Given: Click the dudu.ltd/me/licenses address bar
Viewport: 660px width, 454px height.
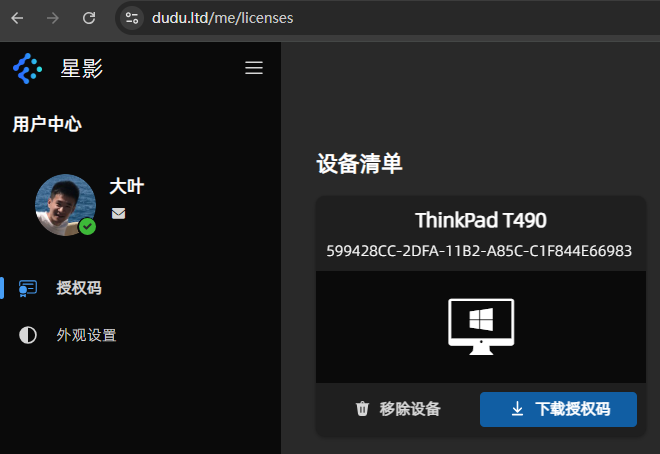Looking at the screenshot, I should pyautogui.click(x=222, y=18).
